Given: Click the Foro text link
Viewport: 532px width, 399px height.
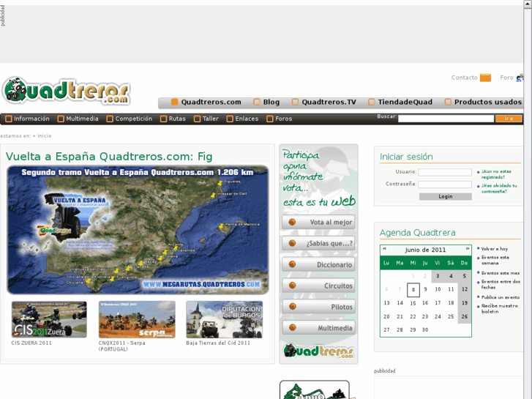Looking at the screenshot, I should click(506, 78).
